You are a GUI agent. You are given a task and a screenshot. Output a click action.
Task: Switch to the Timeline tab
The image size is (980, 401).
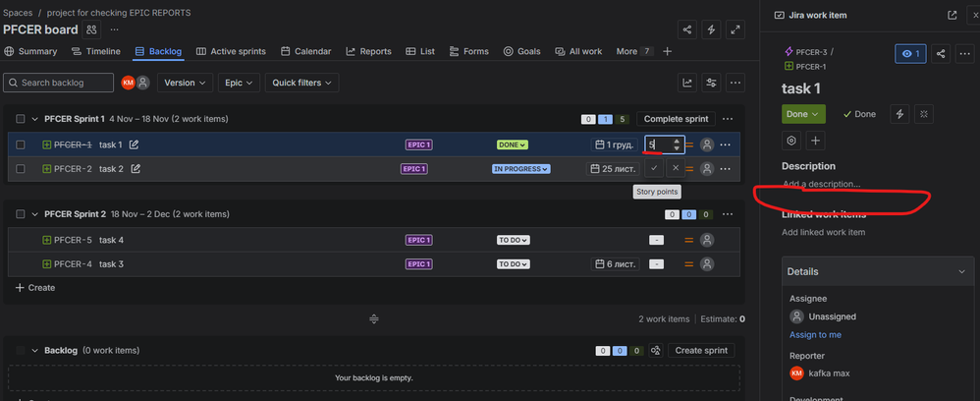(95, 51)
